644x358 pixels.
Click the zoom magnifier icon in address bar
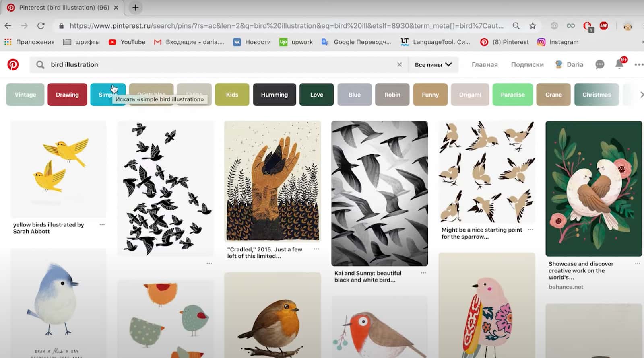coord(516,26)
